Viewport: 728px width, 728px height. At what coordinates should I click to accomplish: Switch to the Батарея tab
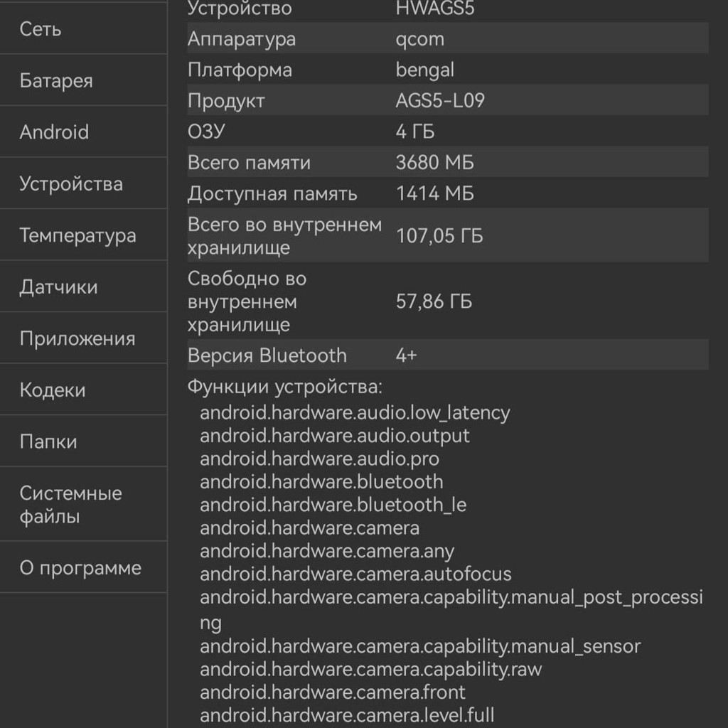tap(84, 80)
